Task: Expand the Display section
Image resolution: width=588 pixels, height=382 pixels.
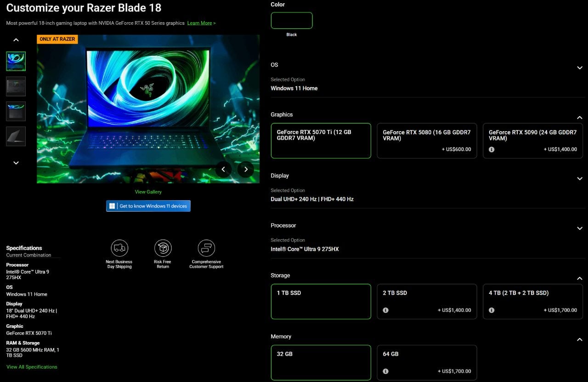Action: (x=580, y=178)
